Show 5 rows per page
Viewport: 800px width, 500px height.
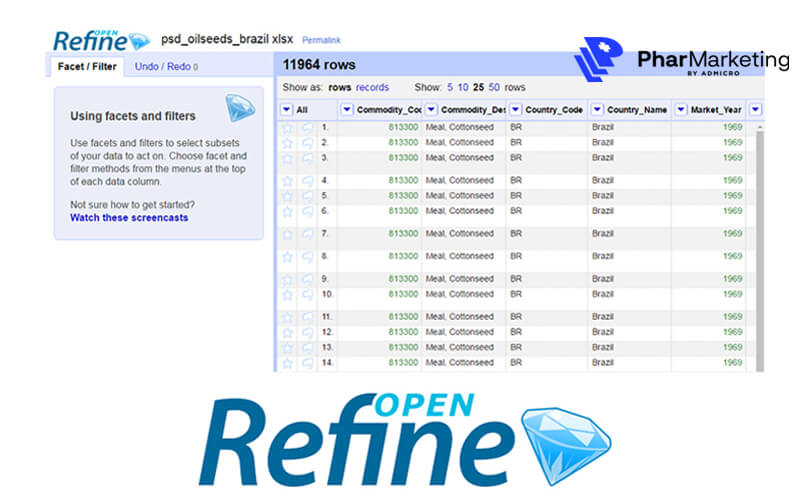pyautogui.click(x=450, y=87)
